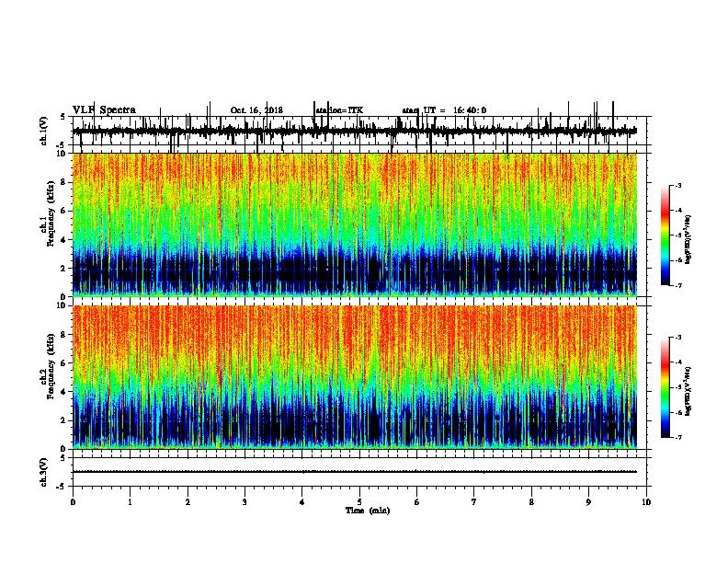Click inside the ch.2 spectrogram panel
728x563 pixels.
355,377
